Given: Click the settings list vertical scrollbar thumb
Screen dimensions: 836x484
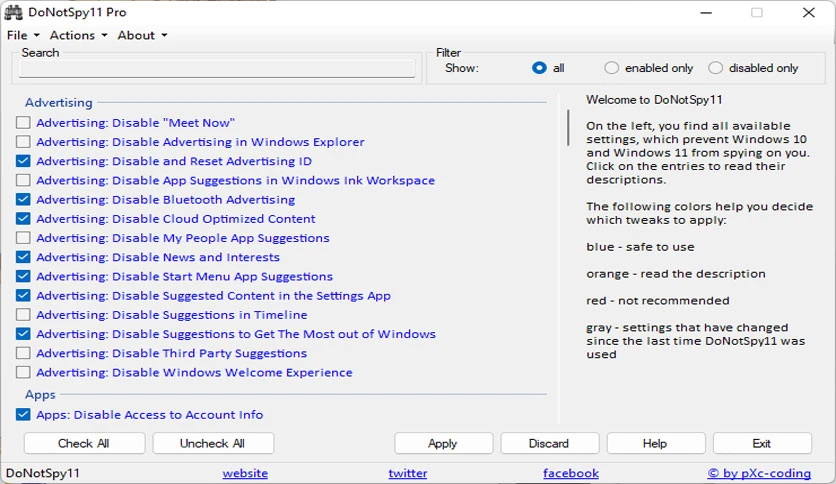Looking at the screenshot, I should pos(568,128).
